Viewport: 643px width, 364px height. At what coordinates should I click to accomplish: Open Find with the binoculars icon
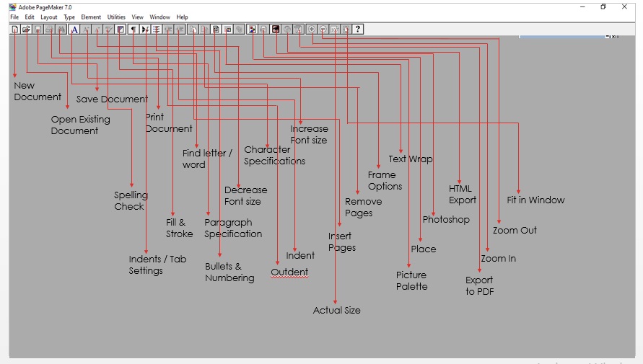point(61,30)
